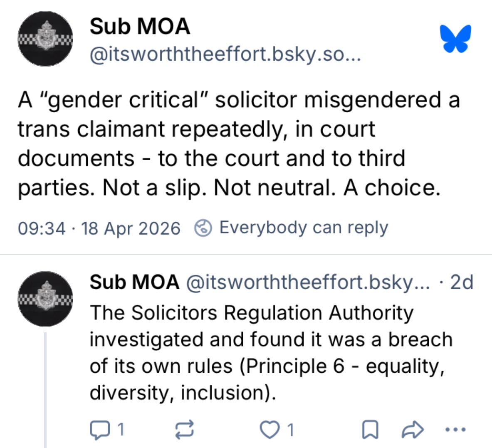Screen dimensions: 492x448
Task: Open the three-dot more options menu
Action: coord(455,429)
